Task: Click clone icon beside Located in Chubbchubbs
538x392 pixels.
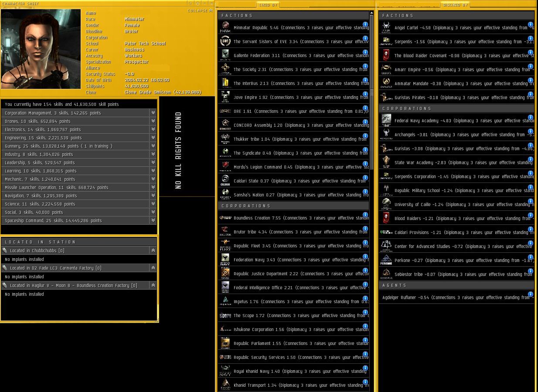Action: tap(5, 250)
